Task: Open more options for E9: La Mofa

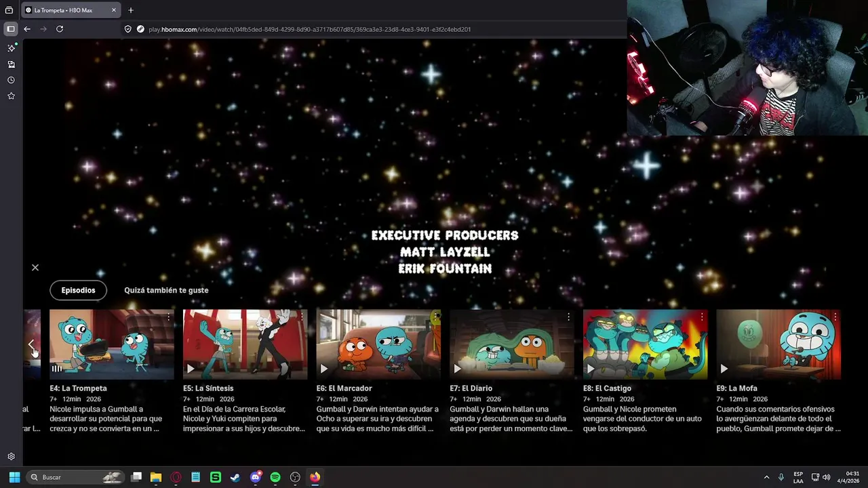Action: (x=835, y=317)
